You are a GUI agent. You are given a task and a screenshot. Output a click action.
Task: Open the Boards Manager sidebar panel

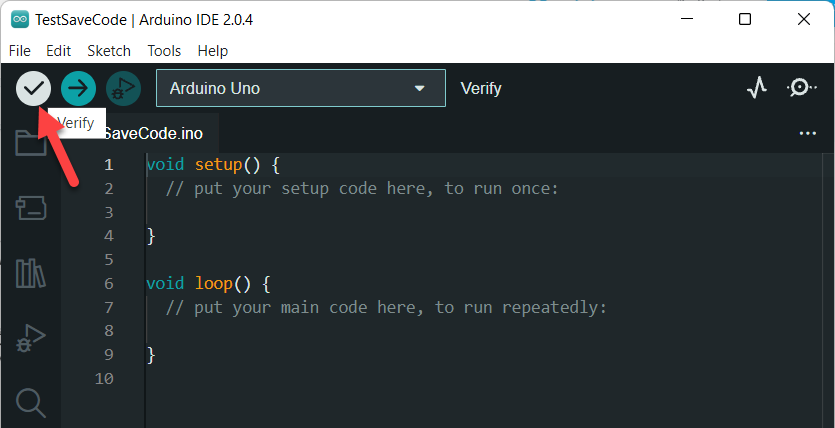coord(30,208)
